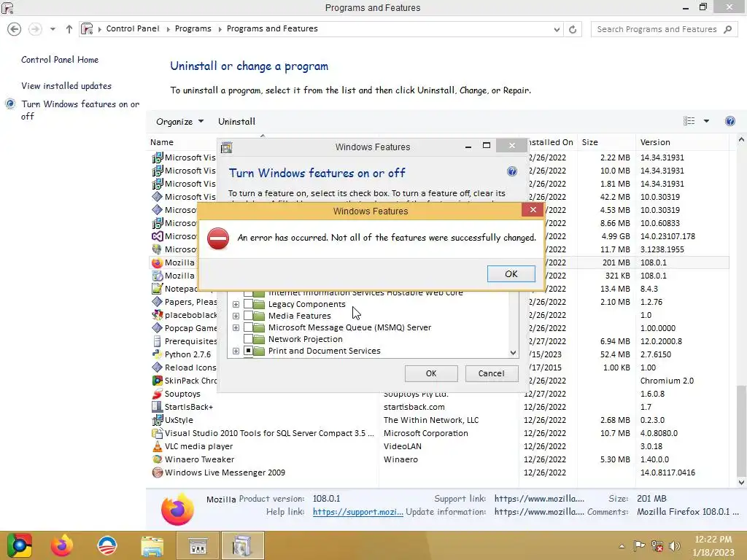Sort by Name column header

coord(162,142)
